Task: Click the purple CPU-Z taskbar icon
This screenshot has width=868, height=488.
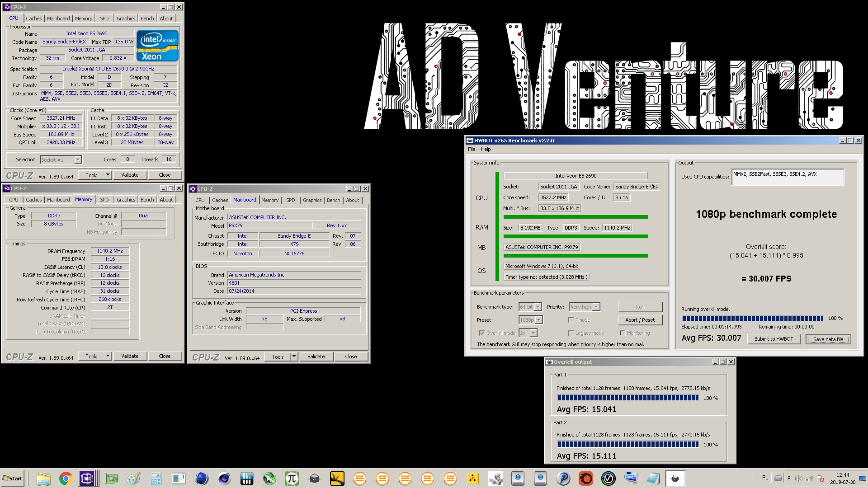Action: pyautogui.click(x=87, y=478)
